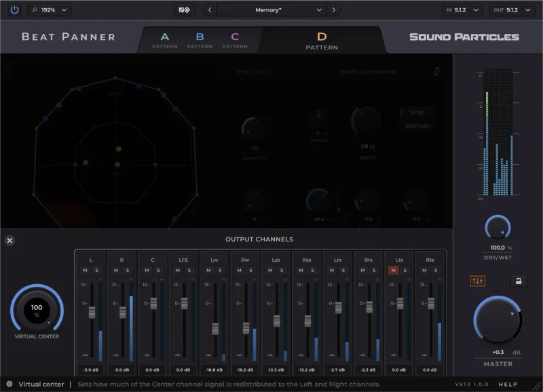Click the Dry/Wet knob
Viewport: 543px width, 392px height.
tap(498, 228)
